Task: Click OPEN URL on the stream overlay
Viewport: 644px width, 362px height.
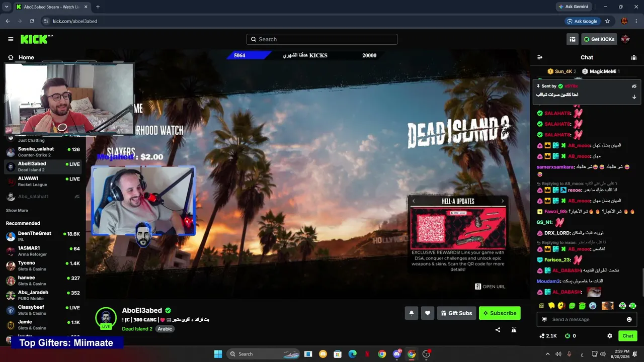Action: click(x=490, y=287)
